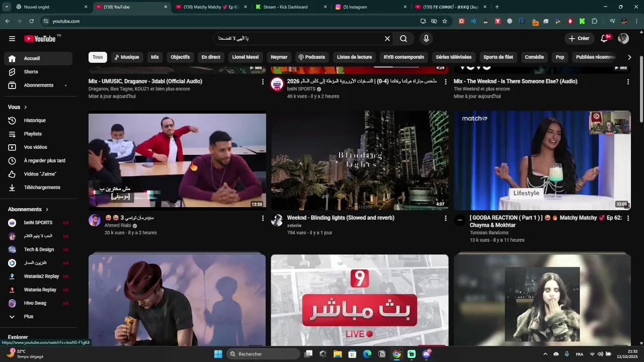
Task: Open the account avatar menu
Action: [623, 39]
